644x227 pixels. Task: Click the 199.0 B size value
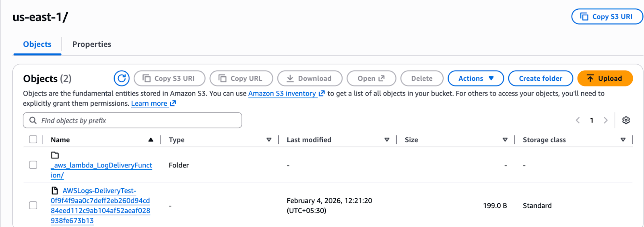click(495, 205)
